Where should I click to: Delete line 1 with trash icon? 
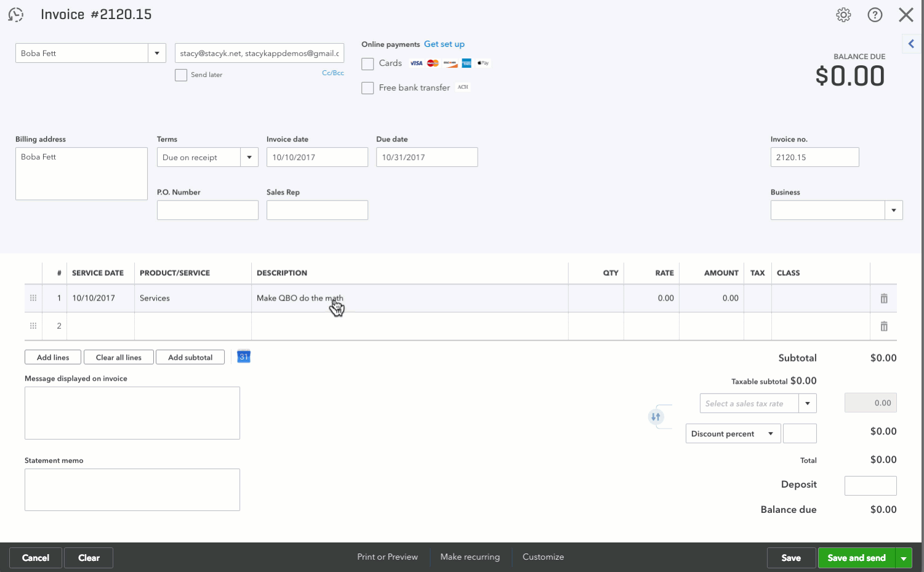pos(884,299)
